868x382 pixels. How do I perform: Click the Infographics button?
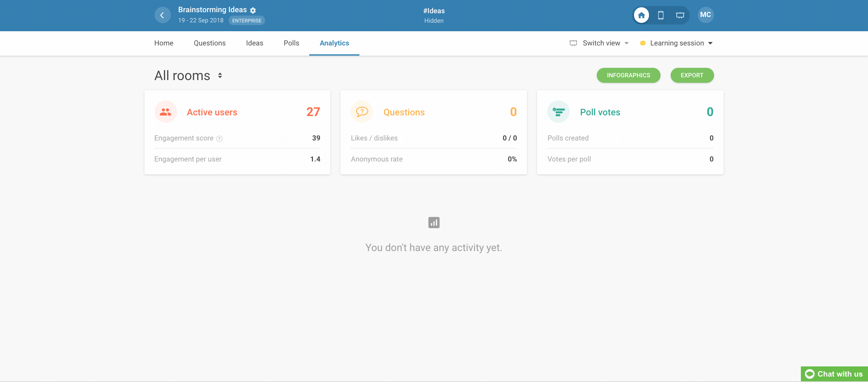(x=628, y=75)
